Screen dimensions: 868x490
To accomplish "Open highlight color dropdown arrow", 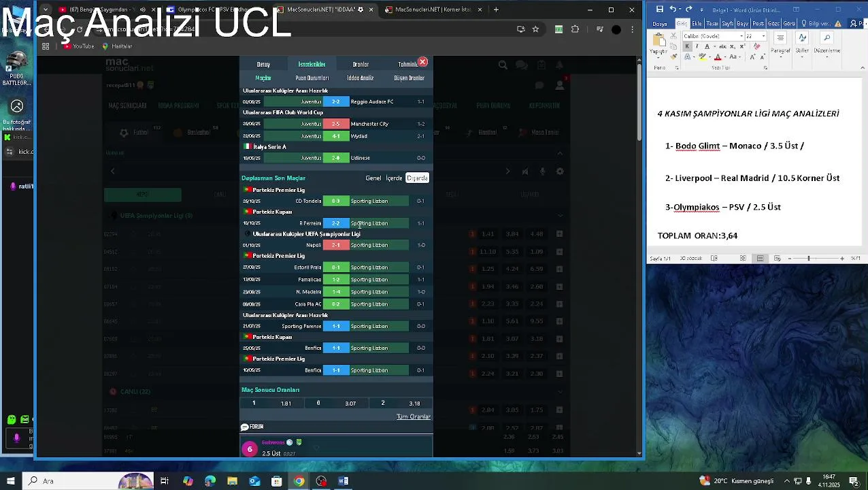I will pos(710,56).
